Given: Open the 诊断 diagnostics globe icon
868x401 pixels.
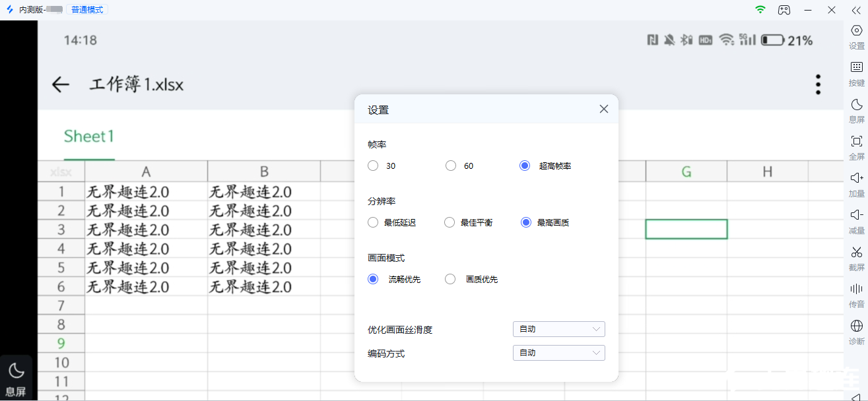Looking at the screenshot, I should click(856, 326).
